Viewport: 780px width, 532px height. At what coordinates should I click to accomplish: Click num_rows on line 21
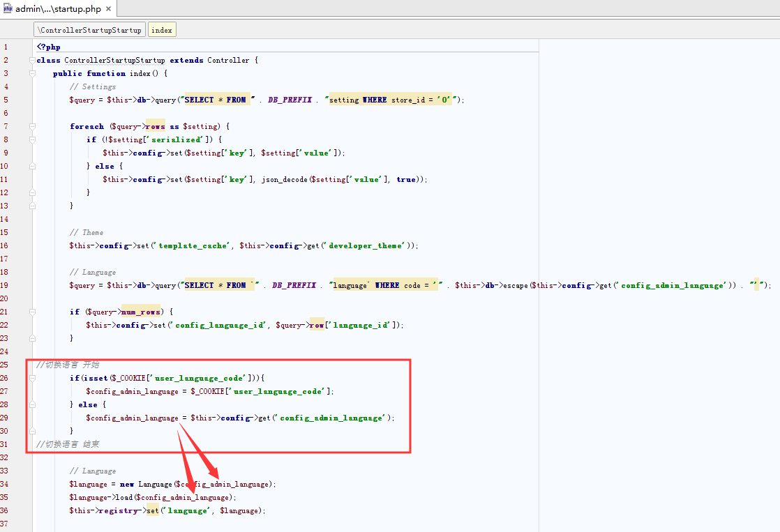141,312
